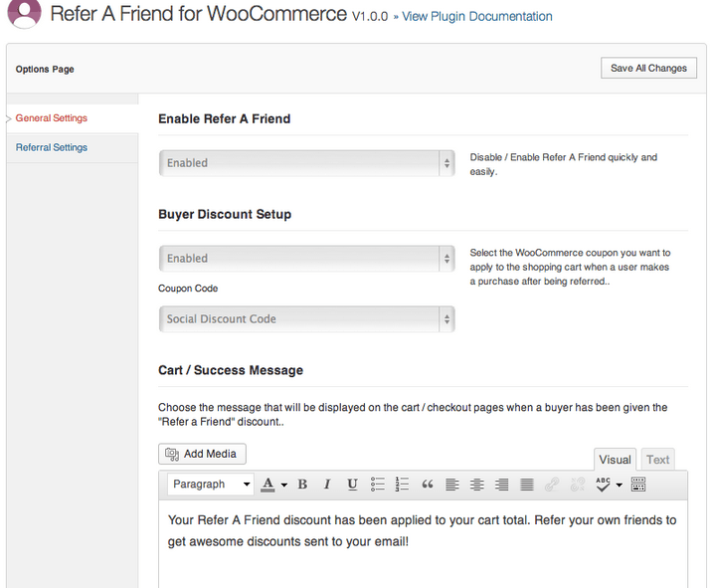Align text left in the editor

click(452, 485)
